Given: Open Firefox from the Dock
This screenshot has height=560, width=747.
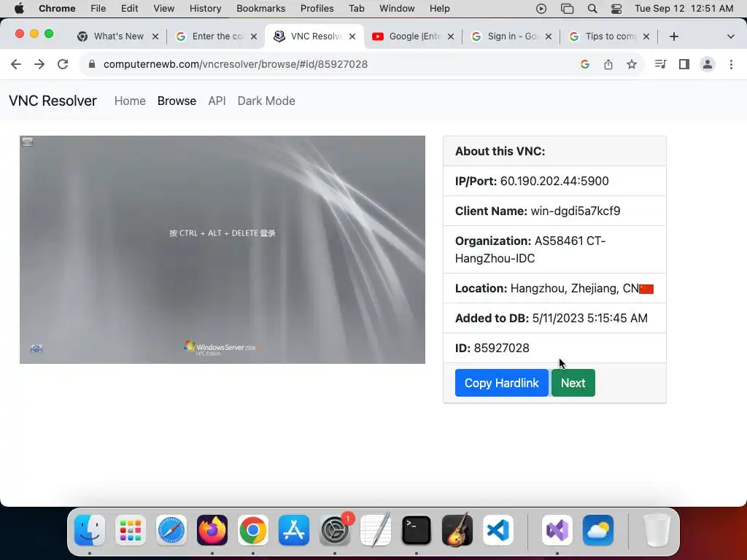Looking at the screenshot, I should pos(212,530).
